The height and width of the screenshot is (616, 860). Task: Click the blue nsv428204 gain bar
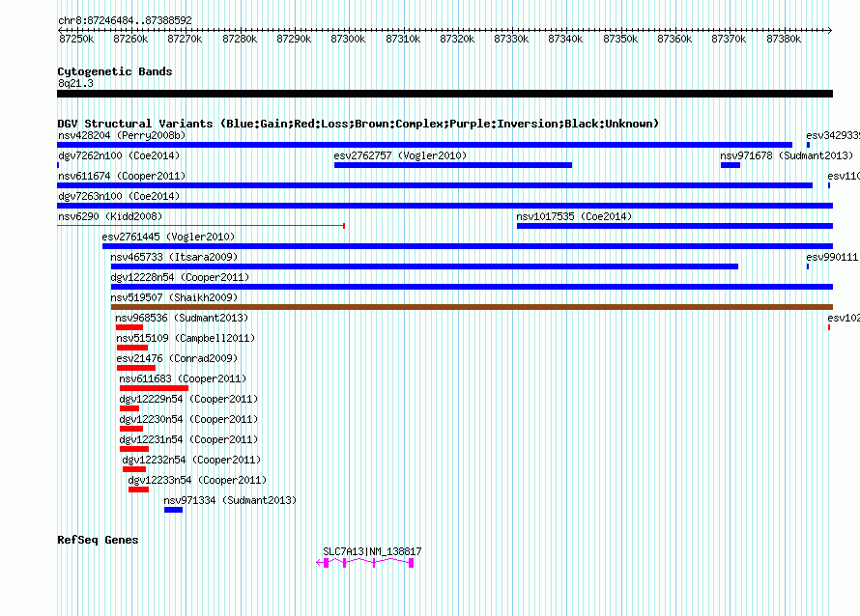click(x=424, y=145)
